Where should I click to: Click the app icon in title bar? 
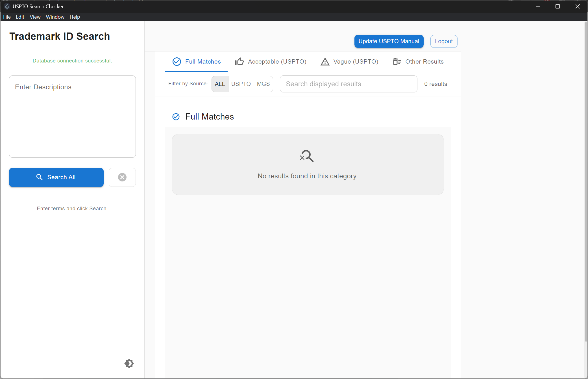[x=7, y=6]
